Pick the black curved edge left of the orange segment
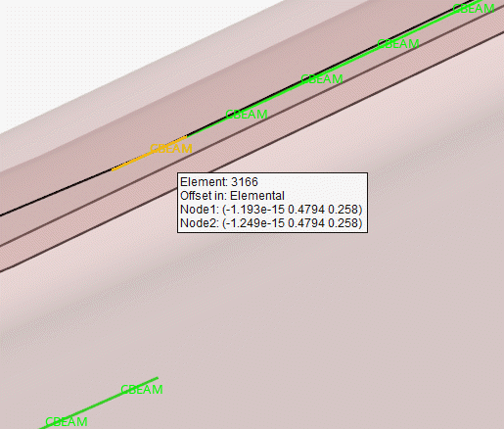The image size is (504, 429). pyautogui.click(x=56, y=193)
